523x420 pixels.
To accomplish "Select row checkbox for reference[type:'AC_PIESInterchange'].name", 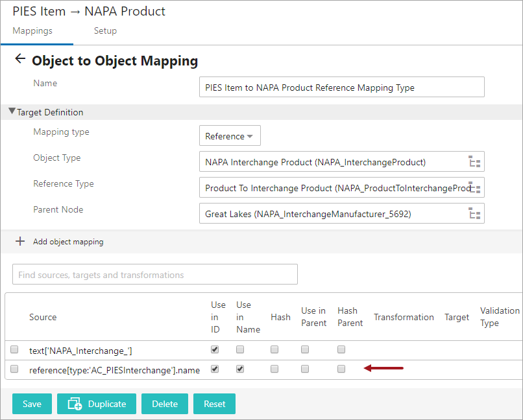I will coord(14,369).
